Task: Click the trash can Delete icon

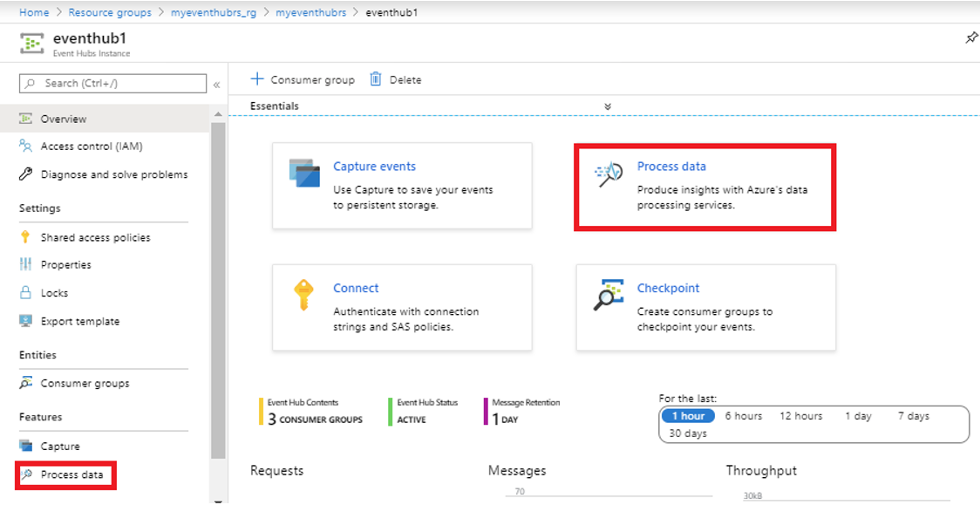Action: [376, 79]
